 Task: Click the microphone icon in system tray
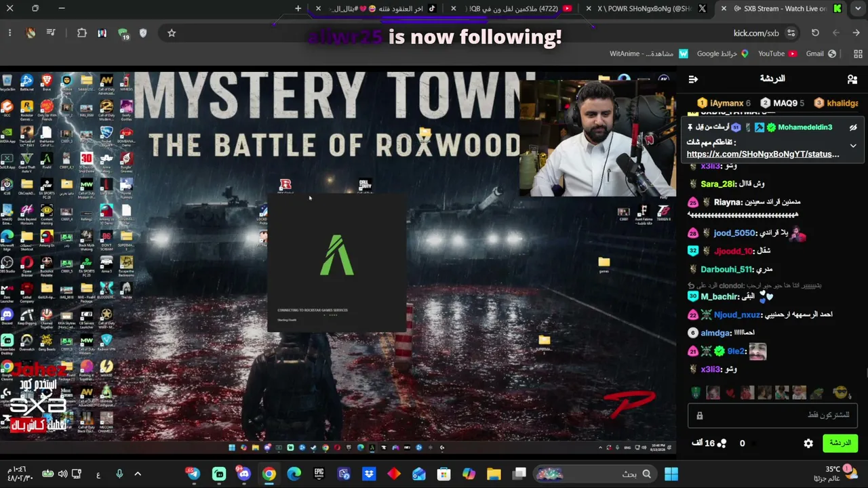click(119, 474)
